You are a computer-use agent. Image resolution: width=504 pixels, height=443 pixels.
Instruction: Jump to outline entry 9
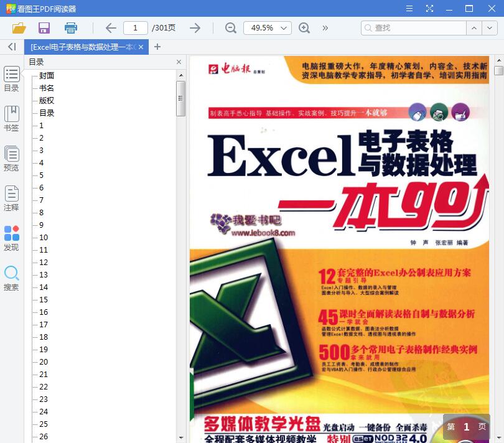point(41,225)
